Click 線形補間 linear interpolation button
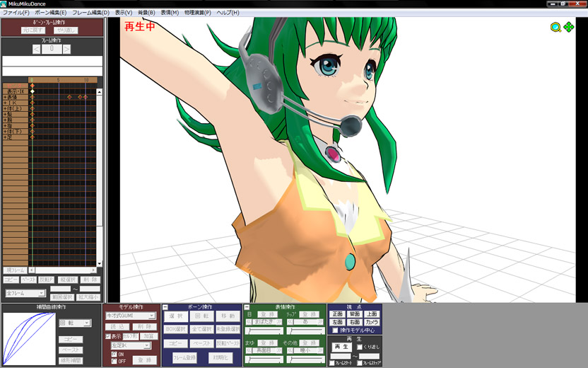 (x=71, y=361)
